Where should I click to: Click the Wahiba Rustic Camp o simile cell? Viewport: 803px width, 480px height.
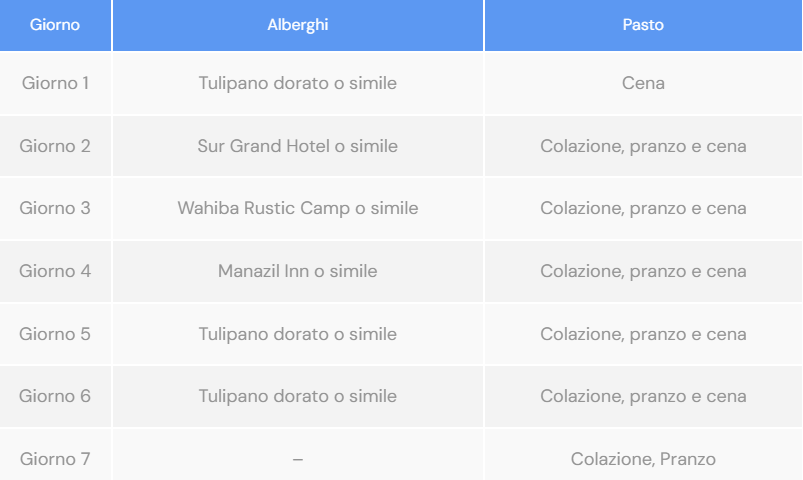(x=298, y=208)
